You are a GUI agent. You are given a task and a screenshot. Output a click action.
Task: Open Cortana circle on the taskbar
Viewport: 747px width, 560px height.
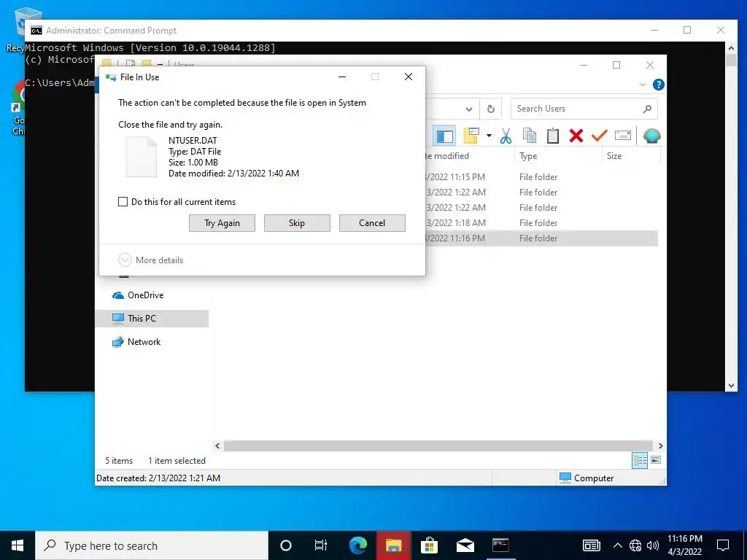click(x=286, y=545)
